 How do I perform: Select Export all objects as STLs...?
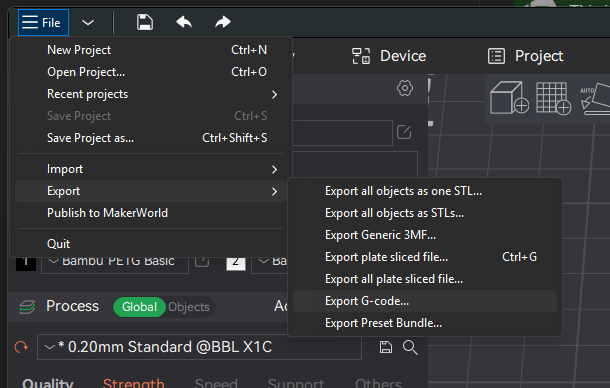click(x=425, y=213)
